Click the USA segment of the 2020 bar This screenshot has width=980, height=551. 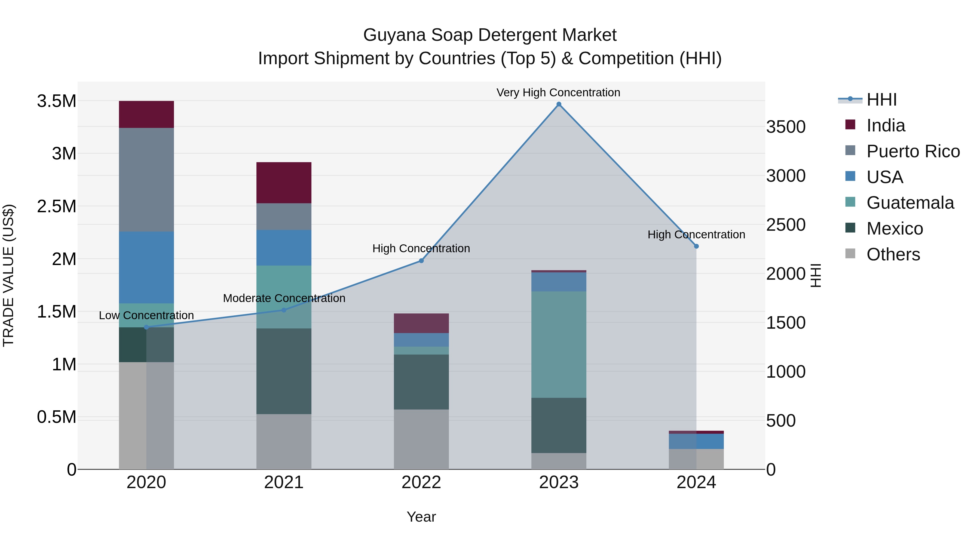[x=146, y=267]
